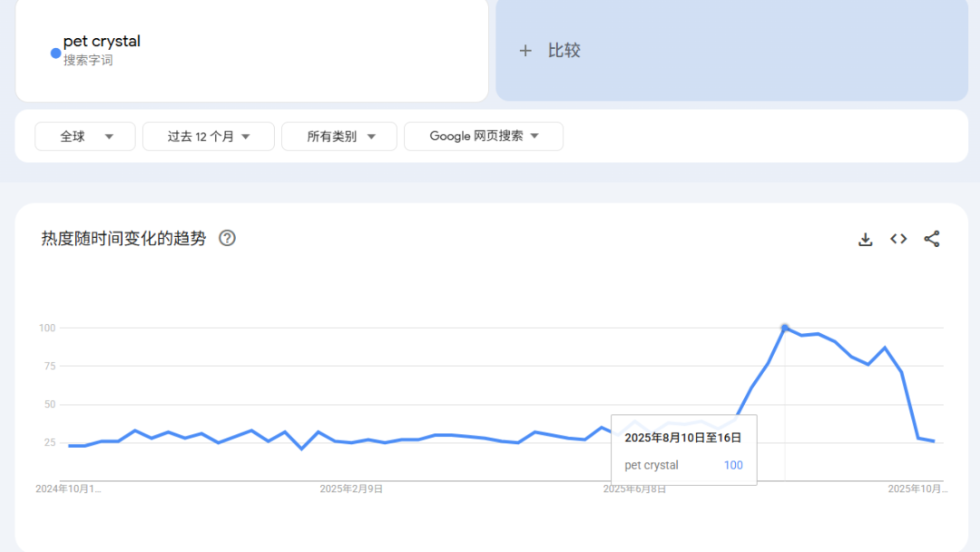980x552 pixels.
Task: Click the blue dot beside pet crystal
Action: coord(55,53)
